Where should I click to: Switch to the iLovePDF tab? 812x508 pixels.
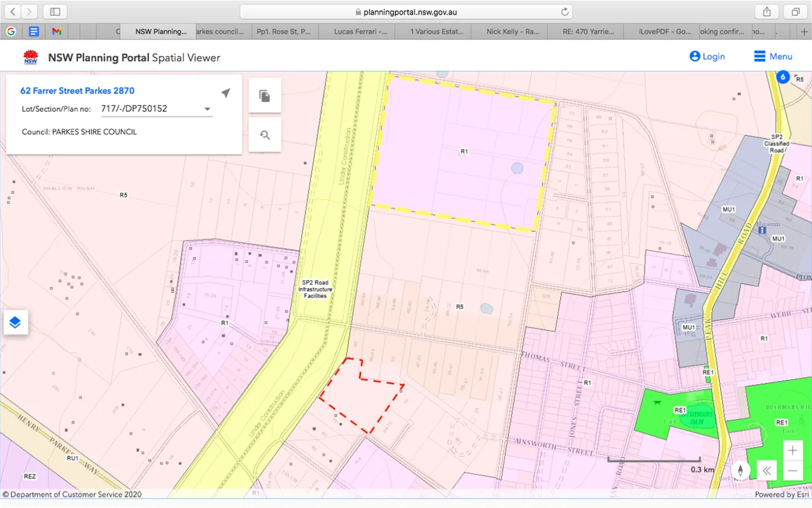tap(665, 31)
